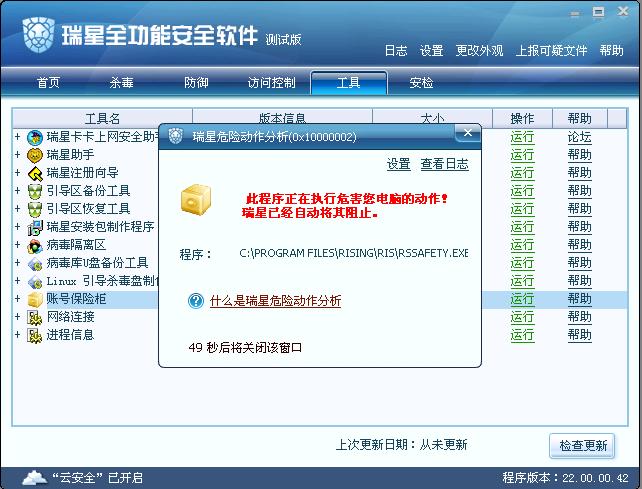Click 运行 for 进程信息
The height and width of the screenshot is (489, 642).
pos(522,335)
